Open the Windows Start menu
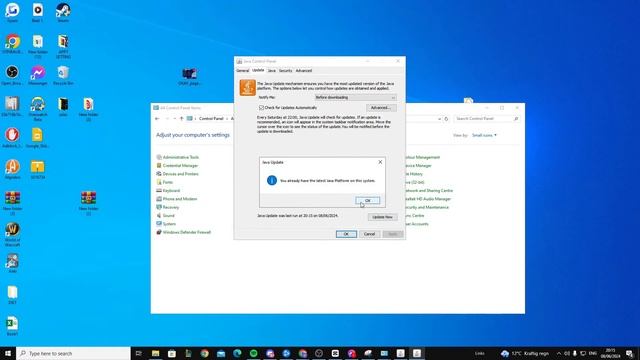640x360 pixels. click(x=8, y=353)
